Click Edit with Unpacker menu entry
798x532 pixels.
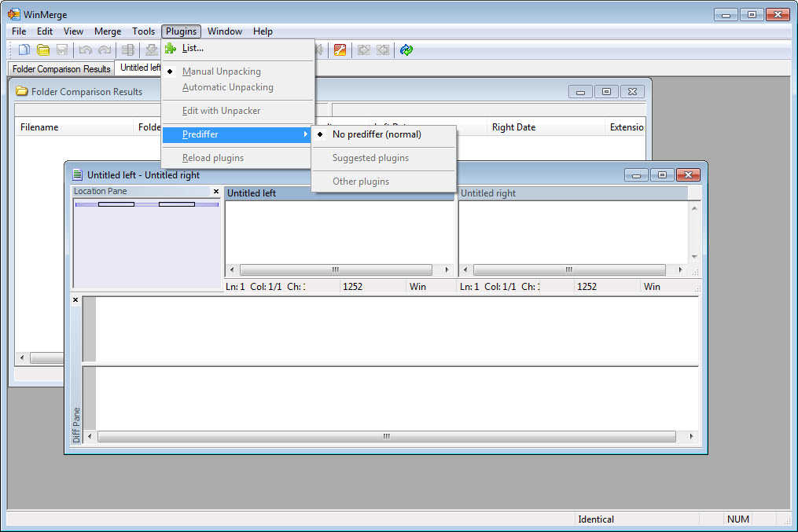[237, 111]
